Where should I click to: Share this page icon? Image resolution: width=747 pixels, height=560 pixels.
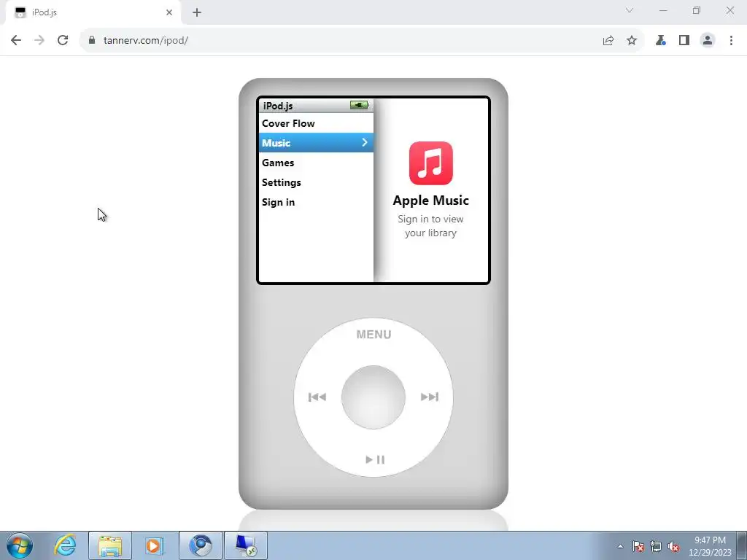pyautogui.click(x=608, y=41)
